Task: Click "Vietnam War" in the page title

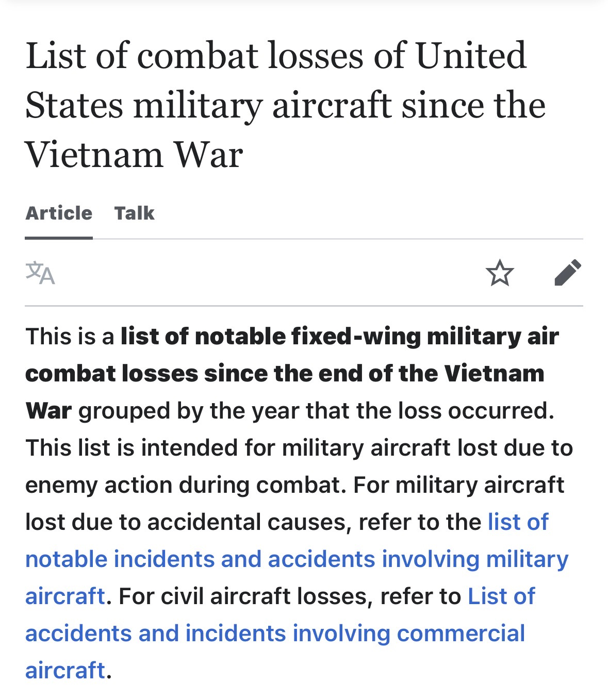Action: [x=134, y=155]
